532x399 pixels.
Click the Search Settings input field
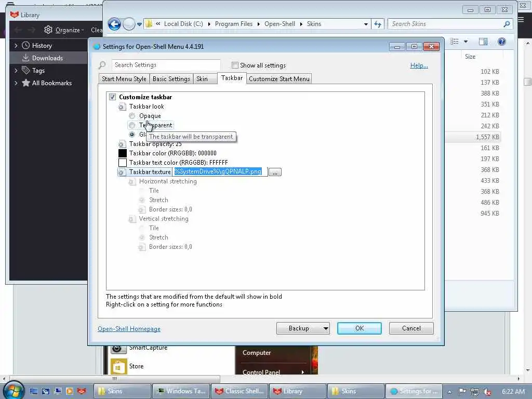(x=166, y=65)
